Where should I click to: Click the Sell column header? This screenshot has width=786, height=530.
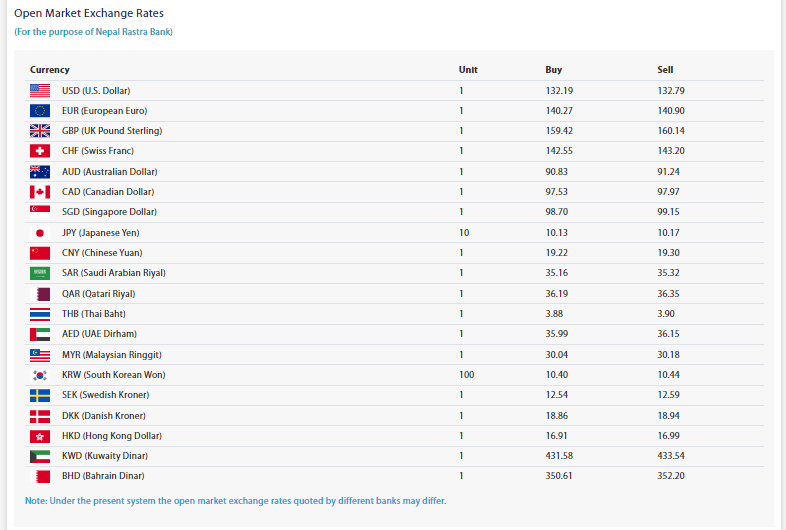point(665,70)
